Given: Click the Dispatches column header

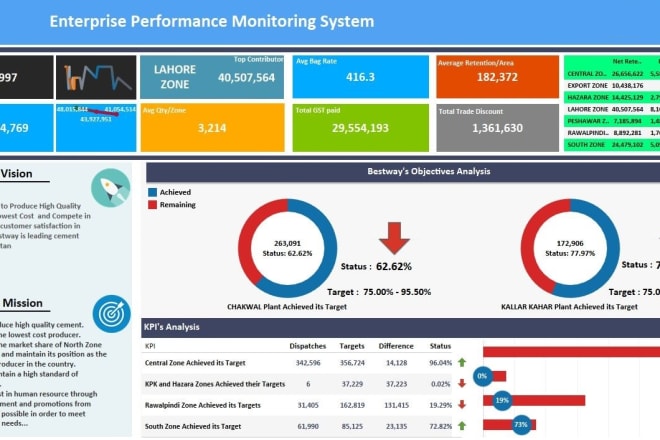Looking at the screenshot, I should 308,346.
